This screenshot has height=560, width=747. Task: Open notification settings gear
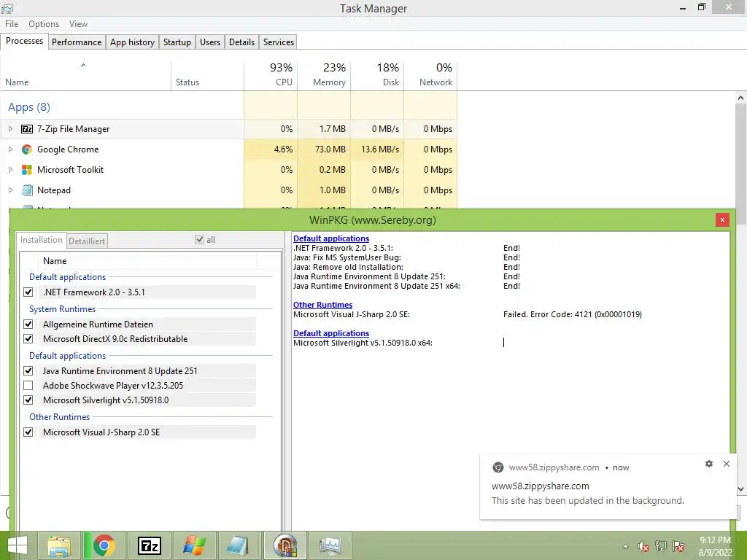click(x=709, y=464)
